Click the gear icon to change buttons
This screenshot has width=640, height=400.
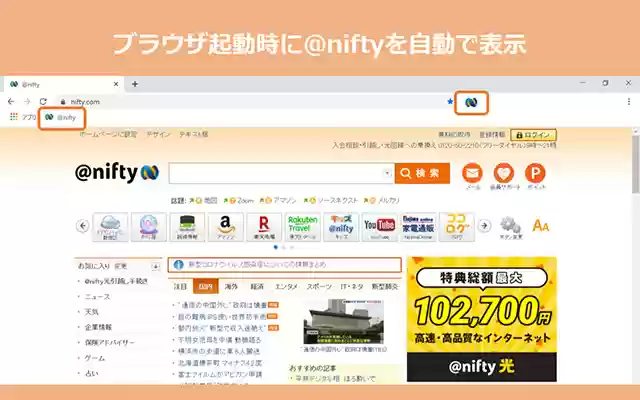[x=511, y=227]
